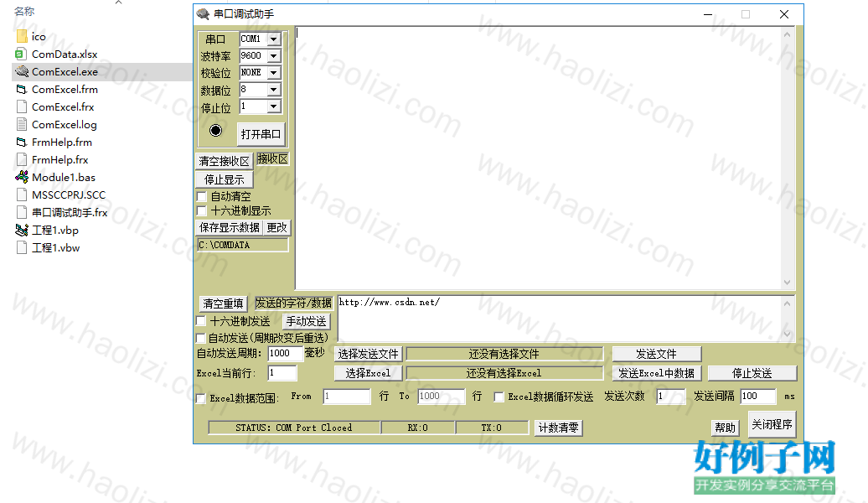Click the 串口调试助手.frx file icon

(22, 213)
